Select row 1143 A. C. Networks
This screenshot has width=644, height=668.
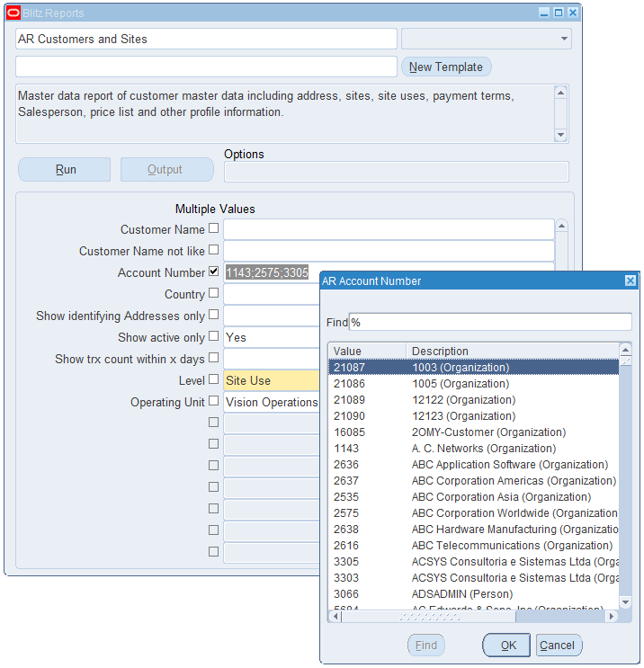coord(473,448)
